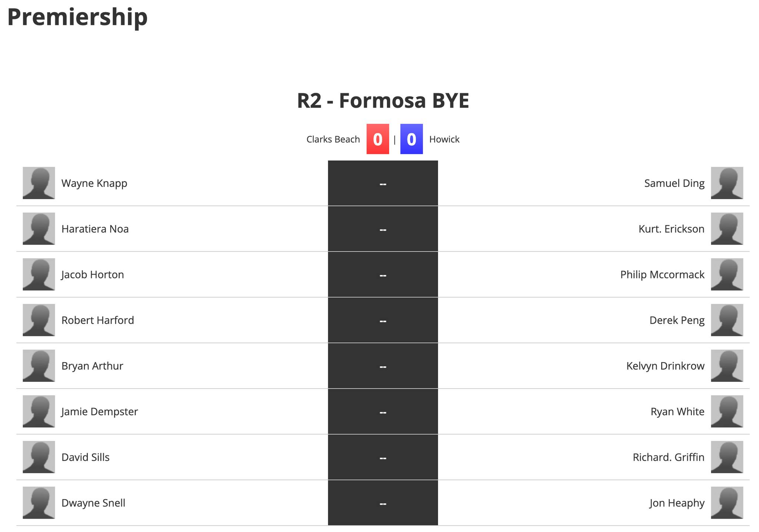
Task: Click the Dwayne Snell match score cell
Action: (383, 503)
